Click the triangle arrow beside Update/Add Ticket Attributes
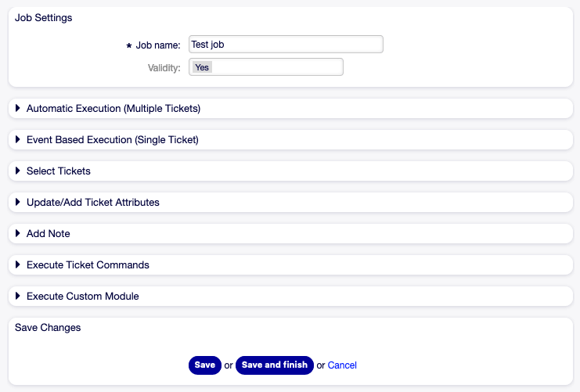This screenshot has height=392, width=580. [18, 203]
